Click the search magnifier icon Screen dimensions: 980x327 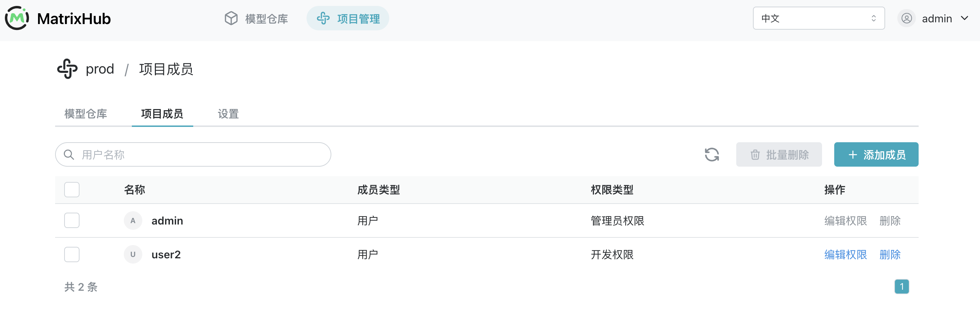coord(69,155)
